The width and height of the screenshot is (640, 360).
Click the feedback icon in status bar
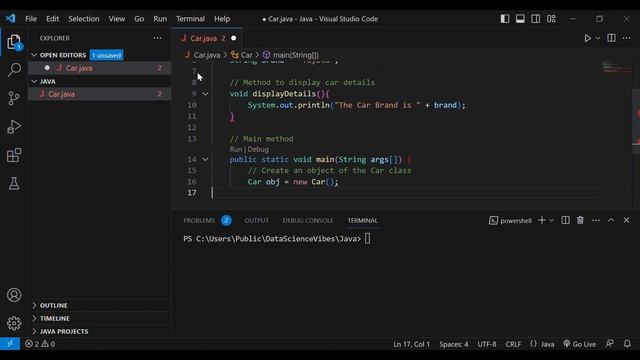click(x=610, y=344)
